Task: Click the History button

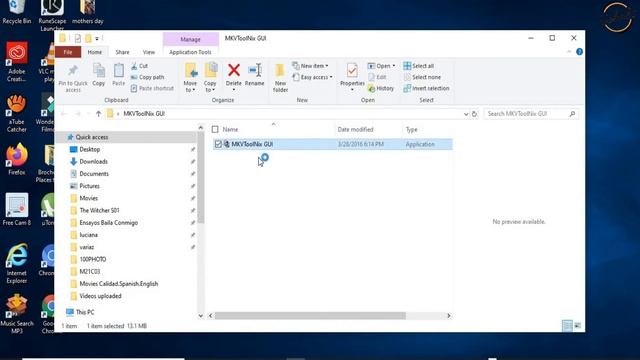Action: 381,88
